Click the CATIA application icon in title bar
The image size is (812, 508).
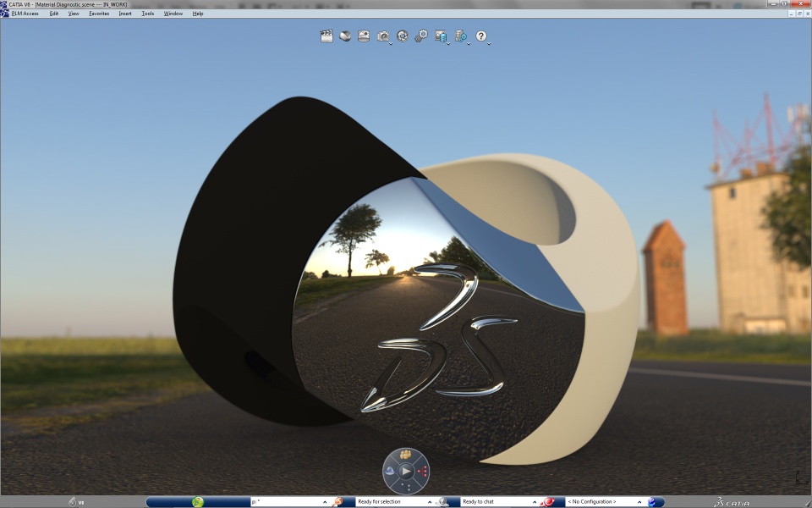click(4, 4)
